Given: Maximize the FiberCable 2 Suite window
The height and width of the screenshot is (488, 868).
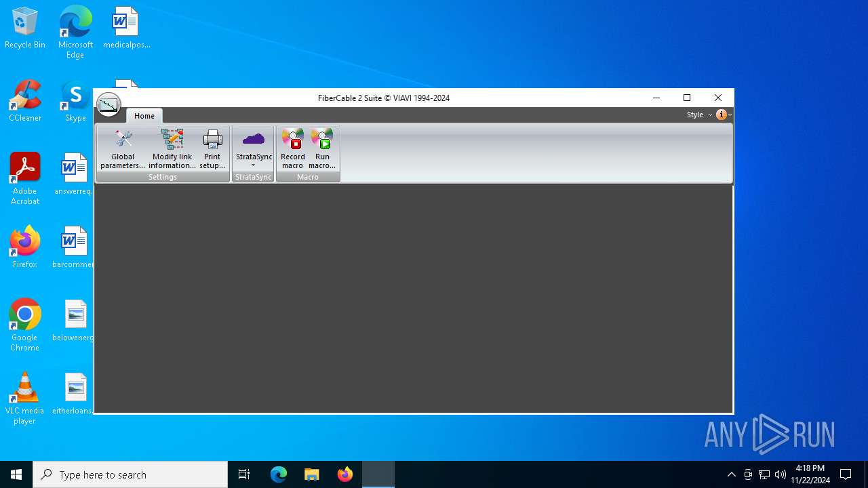Looking at the screenshot, I should 687,98.
